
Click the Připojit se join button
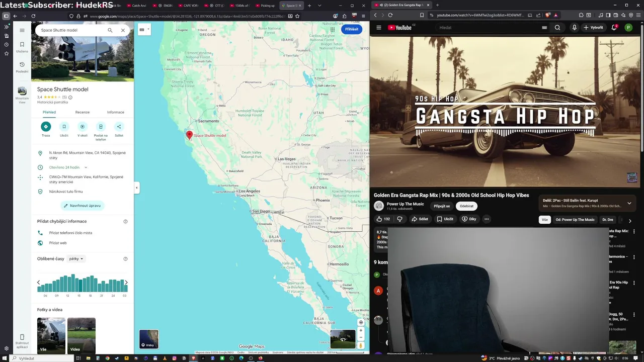(442, 206)
